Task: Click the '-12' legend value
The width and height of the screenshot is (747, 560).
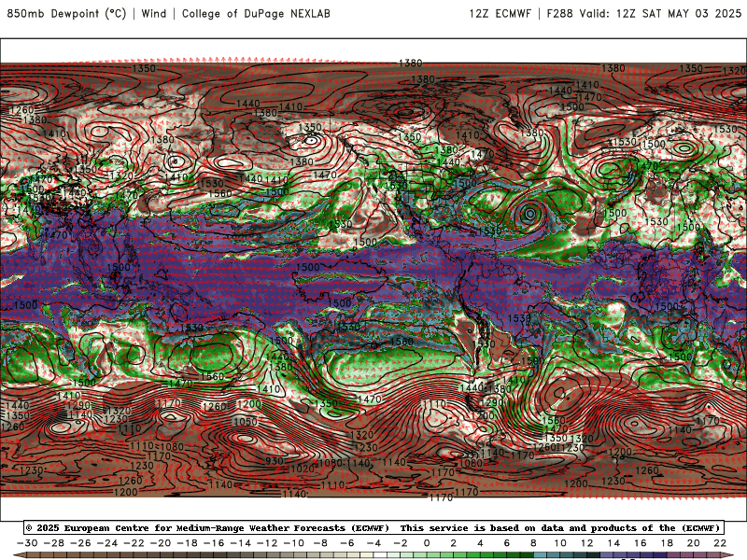Action: (267, 543)
